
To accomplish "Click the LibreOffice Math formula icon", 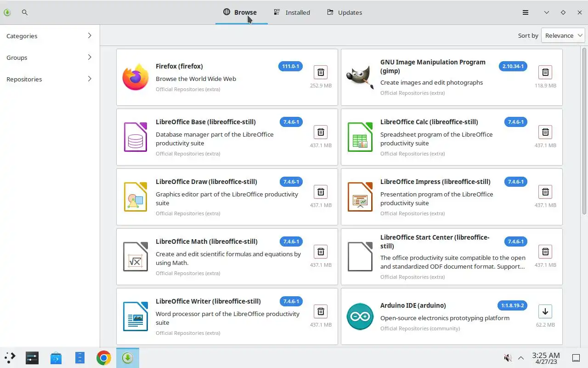I will 136,257.
